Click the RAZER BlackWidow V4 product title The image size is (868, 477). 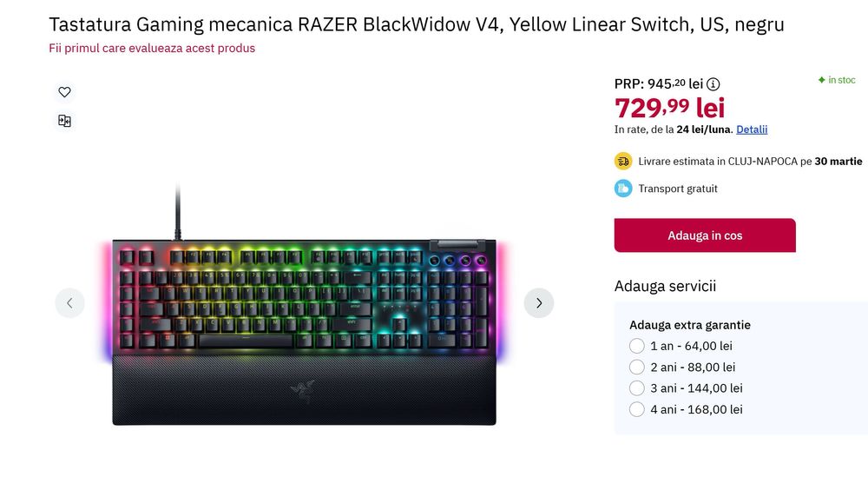coord(417,24)
